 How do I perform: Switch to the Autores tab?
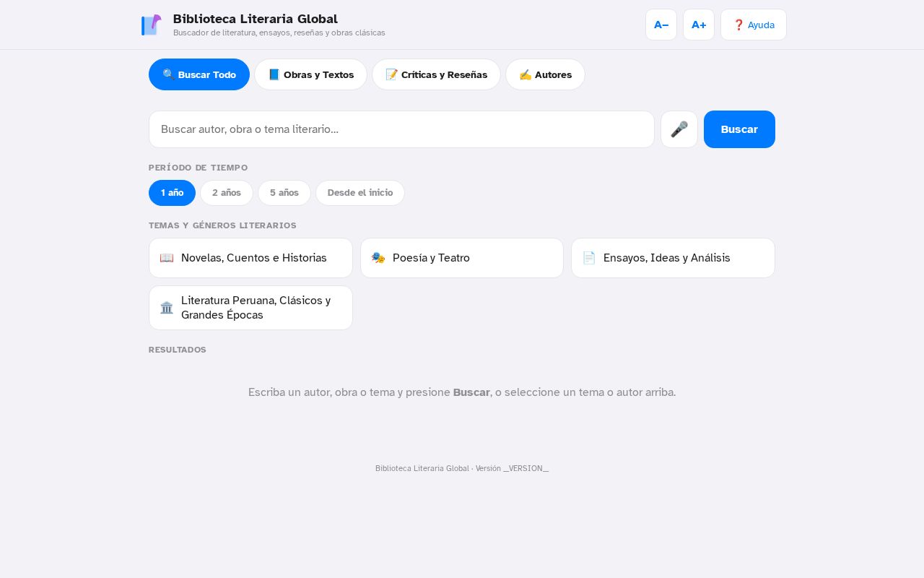(545, 74)
